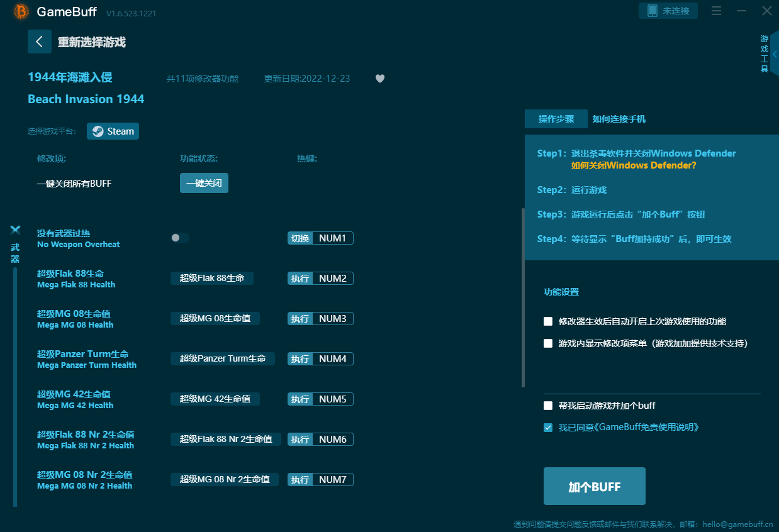Click the Mega Panzer Turm Health label
The height and width of the screenshot is (532, 779).
87,365
